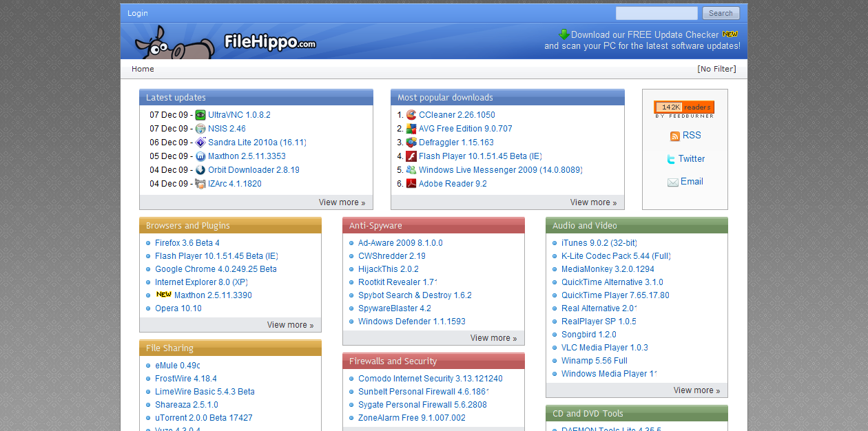The width and height of the screenshot is (868, 431).
Task: Open Sygate Personal Firewall 5.6.2808
Action: (422, 405)
